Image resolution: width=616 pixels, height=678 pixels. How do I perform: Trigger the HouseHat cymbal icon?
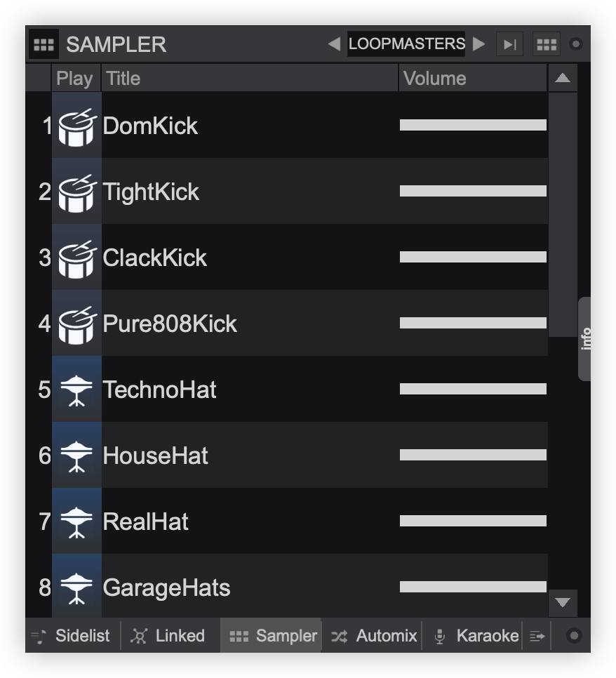tap(76, 456)
